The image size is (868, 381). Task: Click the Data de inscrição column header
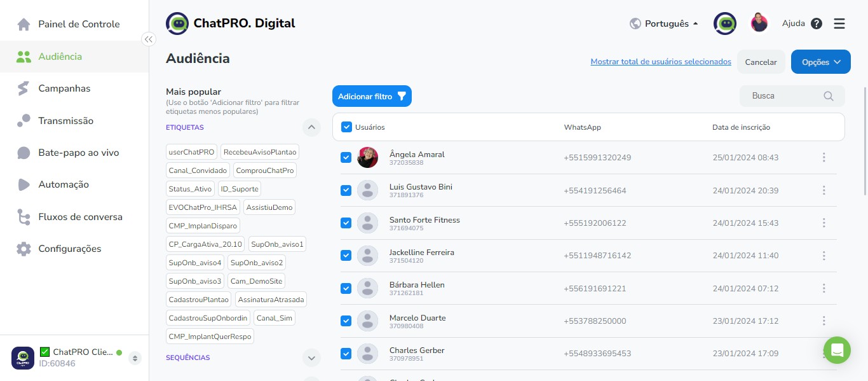(x=741, y=127)
